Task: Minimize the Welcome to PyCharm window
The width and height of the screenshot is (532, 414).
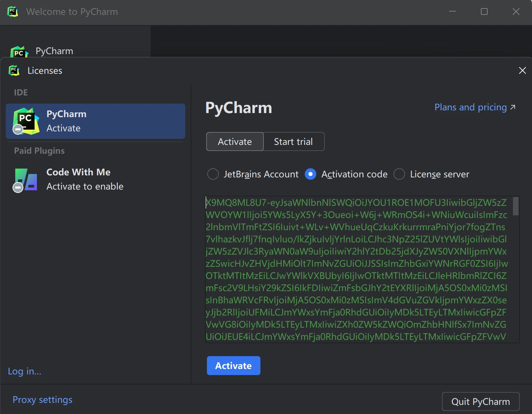Action: click(x=452, y=12)
